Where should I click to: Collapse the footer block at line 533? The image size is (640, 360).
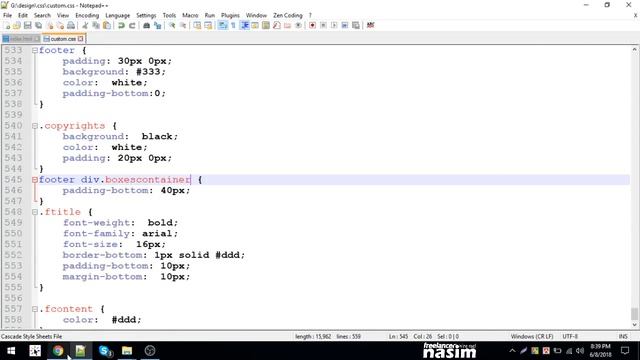tap(35, 50)
